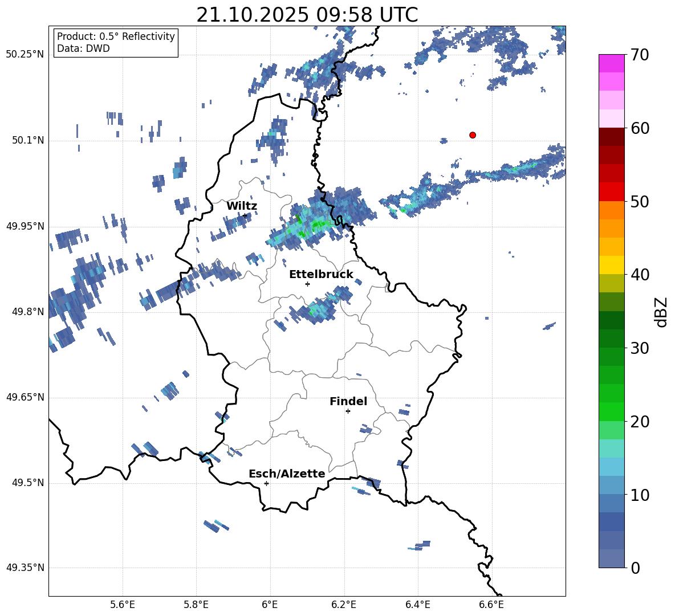Click the 6°E longitude label

tap(270, 605)
